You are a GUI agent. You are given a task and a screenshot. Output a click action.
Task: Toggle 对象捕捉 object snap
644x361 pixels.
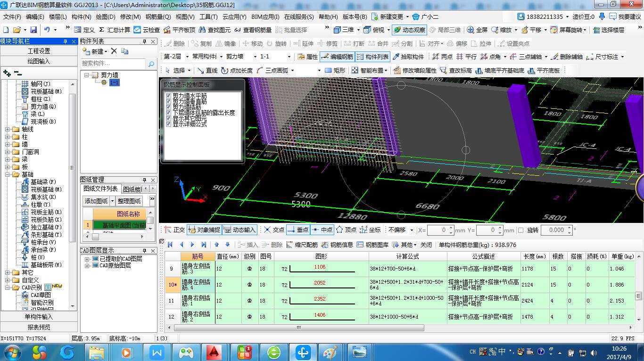[x=204, y=230]
